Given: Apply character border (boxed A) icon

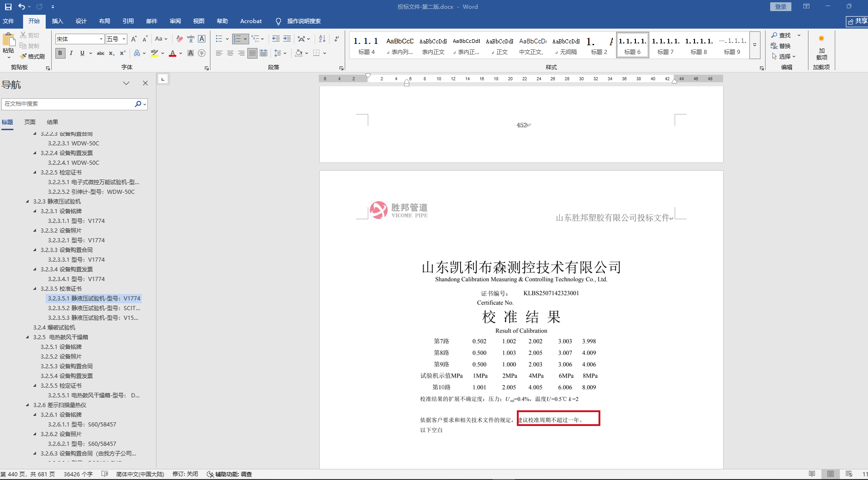Looking at the screenshot, I should tap(202, 39).
